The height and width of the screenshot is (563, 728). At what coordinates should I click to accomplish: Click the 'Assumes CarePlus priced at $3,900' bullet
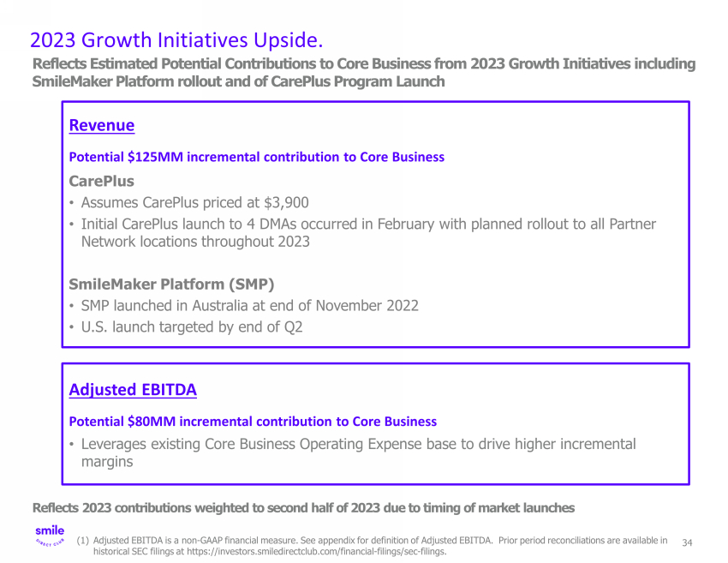click(194, 203)
